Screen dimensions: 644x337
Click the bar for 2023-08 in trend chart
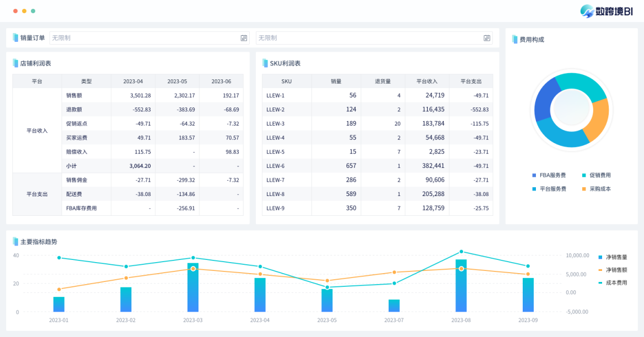point(461,286)
